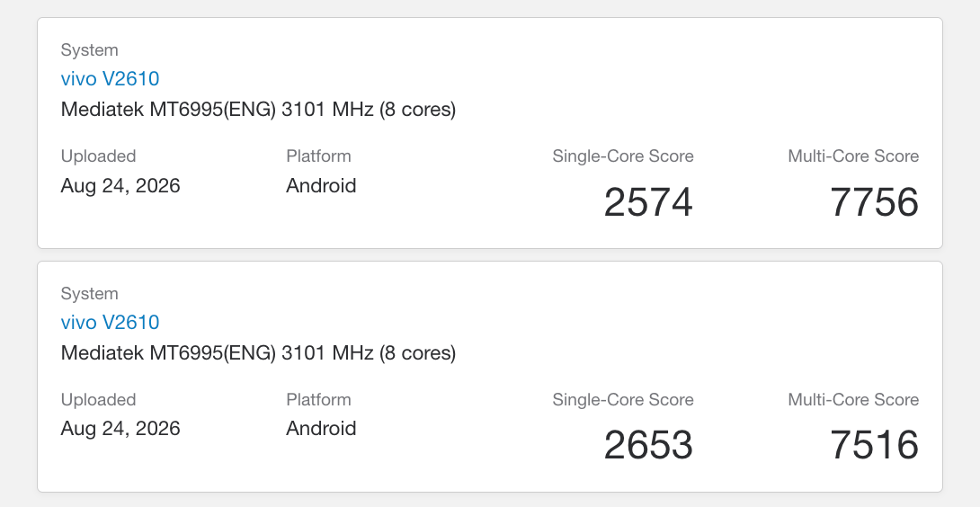Click the first Aug 24, 2026 upload date
Viewport: 980px width, 507px height.
click(x=120, y=186)
